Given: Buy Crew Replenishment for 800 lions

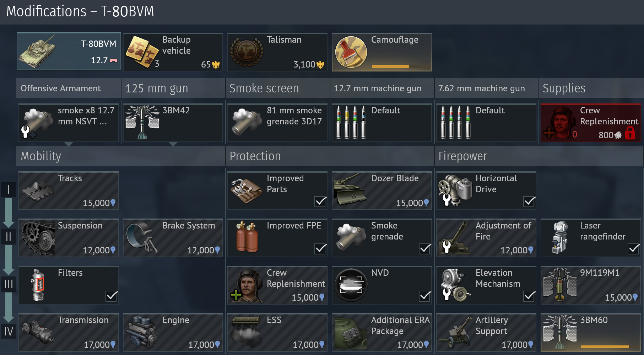Looking at the screenshot, I should point(590,123).
